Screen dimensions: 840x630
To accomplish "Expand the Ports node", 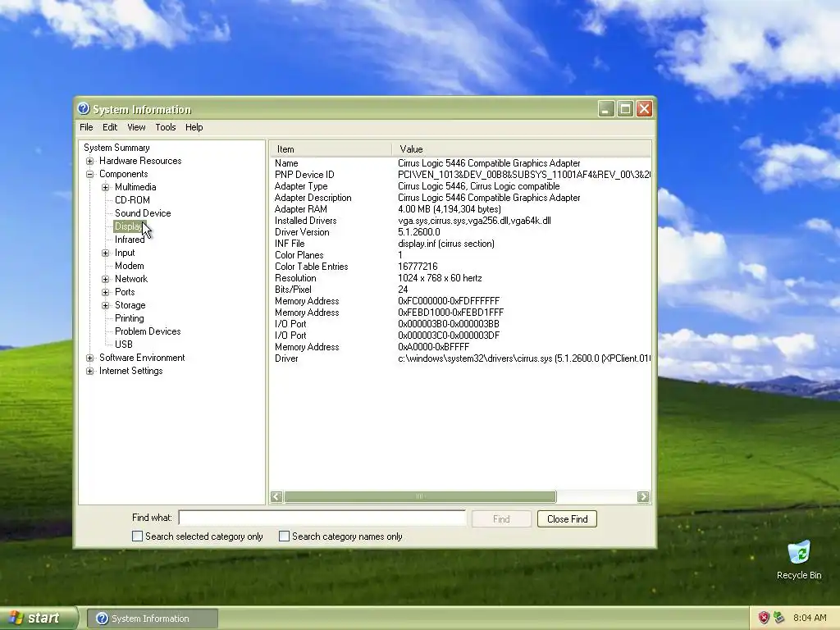I will pos(106,292).
